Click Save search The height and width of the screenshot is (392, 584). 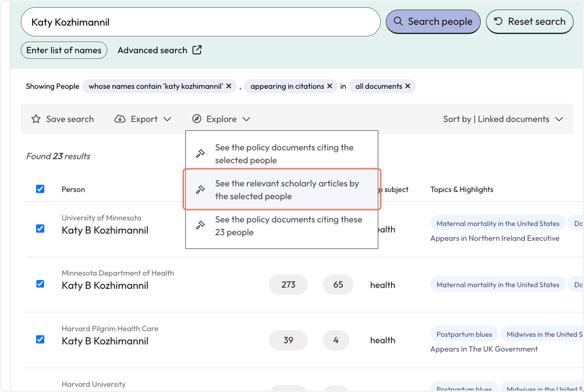pyautogui.click(x=63, y=119)
